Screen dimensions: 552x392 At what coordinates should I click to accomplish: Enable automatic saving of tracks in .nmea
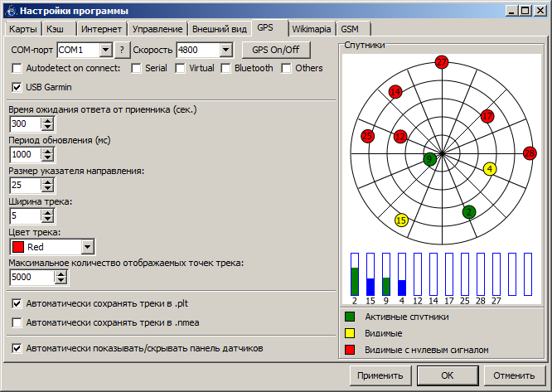[17, 322]
